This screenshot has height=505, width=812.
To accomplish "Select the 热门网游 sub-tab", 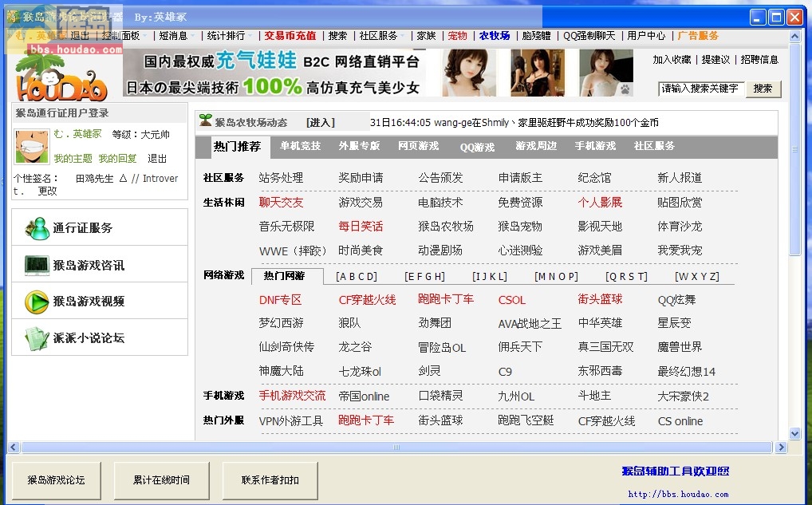I will click(286, 276).
